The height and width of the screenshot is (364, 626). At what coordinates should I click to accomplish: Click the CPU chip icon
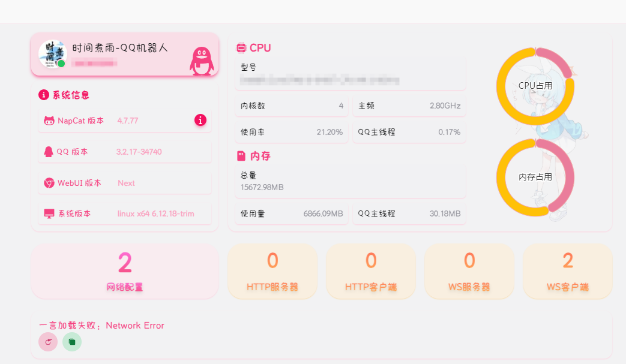click(x=241, y=48)
